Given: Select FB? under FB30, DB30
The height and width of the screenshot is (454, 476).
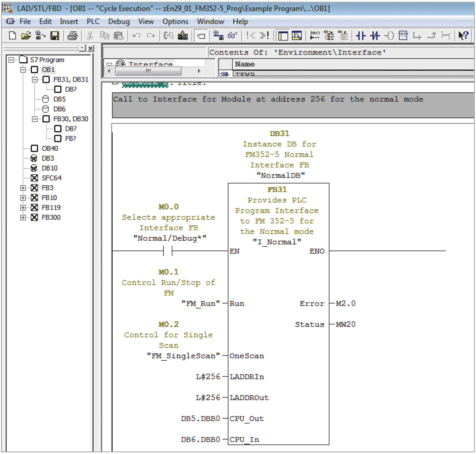Looking at the screenshot, I should [70, 139].
